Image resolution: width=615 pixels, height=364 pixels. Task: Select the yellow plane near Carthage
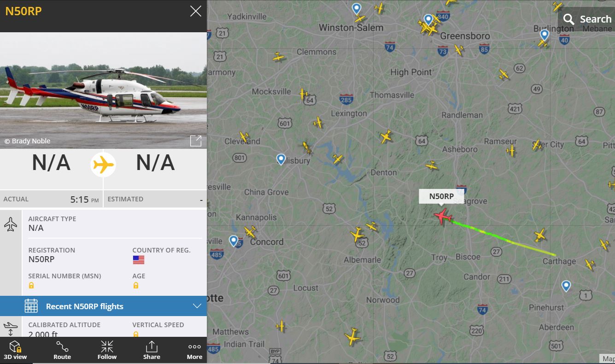pos(539,235)
